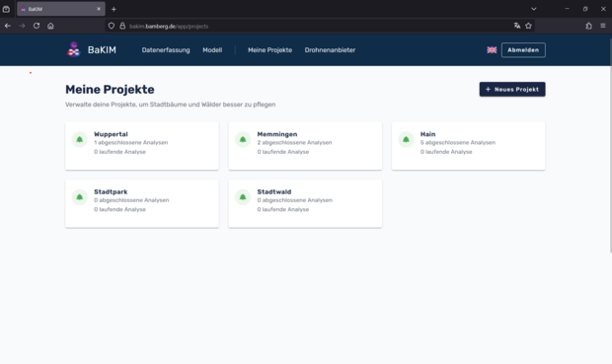Select the BaKIM browser tab

pyautogui.click(x=61, y=9)
